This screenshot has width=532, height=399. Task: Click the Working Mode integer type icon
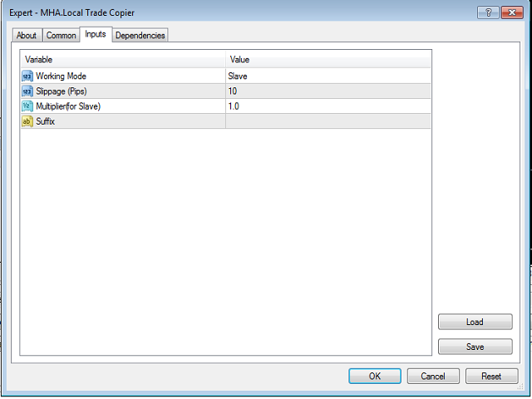pyautogui.click(x=27, y=76)
